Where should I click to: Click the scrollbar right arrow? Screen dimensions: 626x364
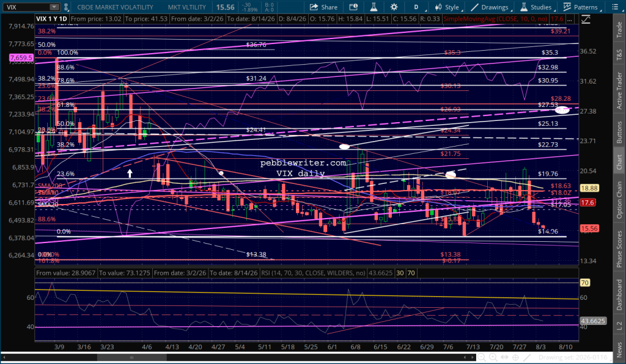[x=473, y=357]
